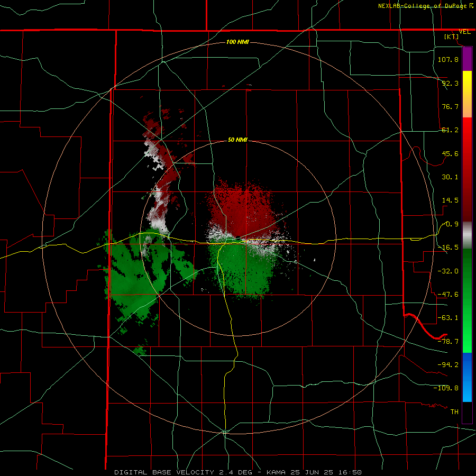Select the -109.8 velocity scale value
Image resolution: width=476 pixels, height=476 pixels.
[x=446, y=388]
